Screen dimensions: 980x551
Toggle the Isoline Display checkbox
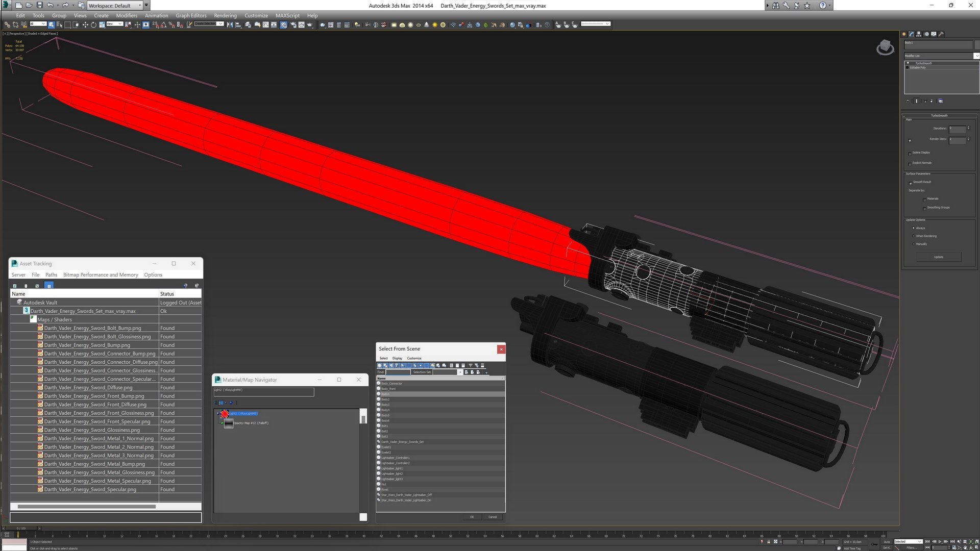tap(910, 153)
